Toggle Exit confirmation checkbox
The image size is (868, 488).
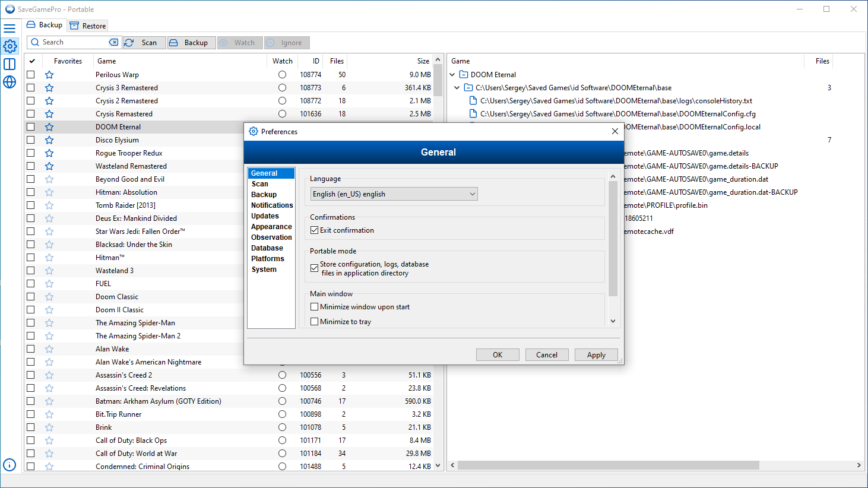point(315,230)
